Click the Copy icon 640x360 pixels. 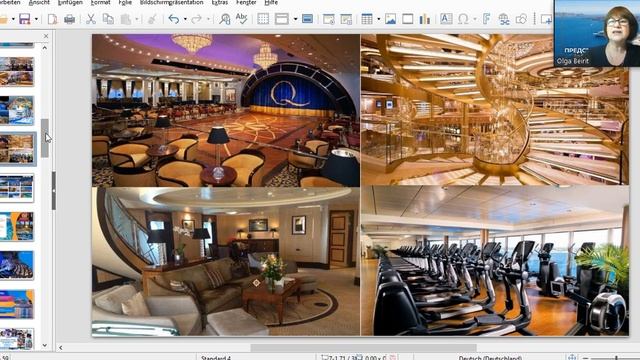pos(108,19)
